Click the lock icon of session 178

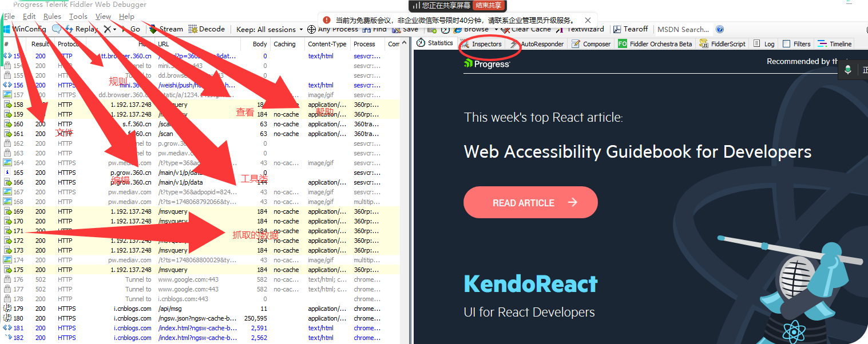(7, 299)
